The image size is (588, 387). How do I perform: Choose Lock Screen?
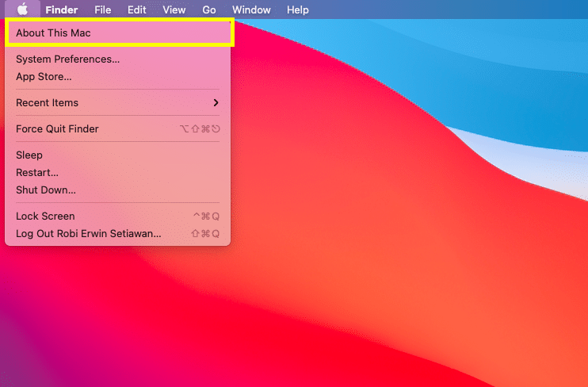tap(118, 216)
